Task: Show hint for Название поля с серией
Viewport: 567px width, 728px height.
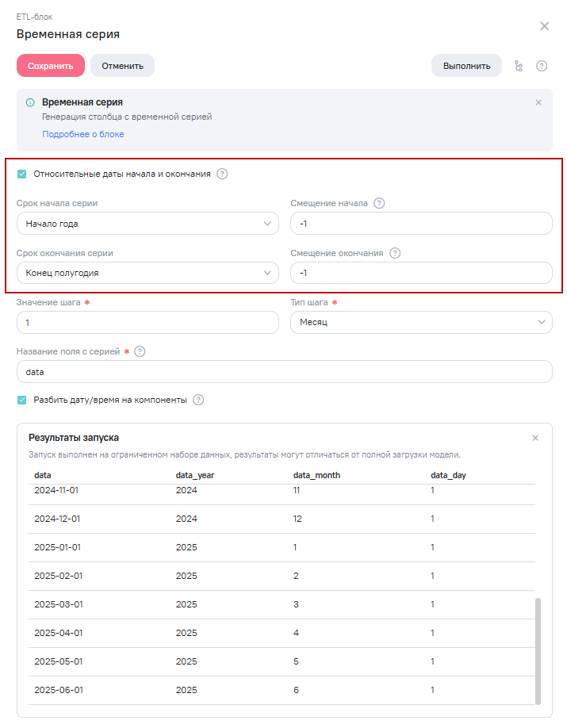Action: coord(140,351)
